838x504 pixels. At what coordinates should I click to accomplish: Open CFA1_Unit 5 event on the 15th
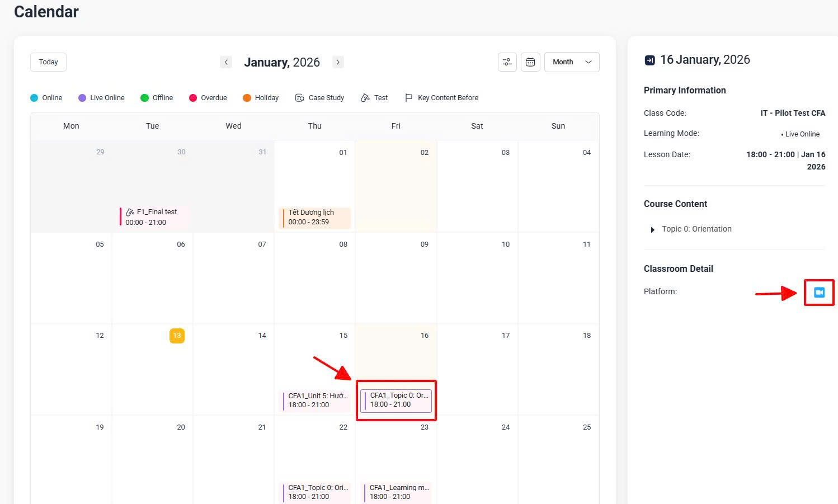point(314,400)
